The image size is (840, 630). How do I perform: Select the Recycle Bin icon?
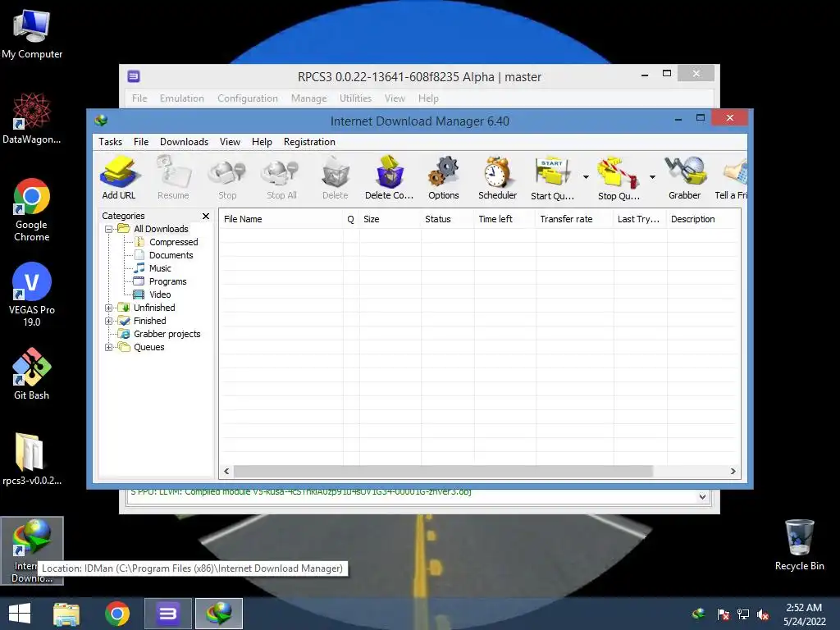click(799, 545)
